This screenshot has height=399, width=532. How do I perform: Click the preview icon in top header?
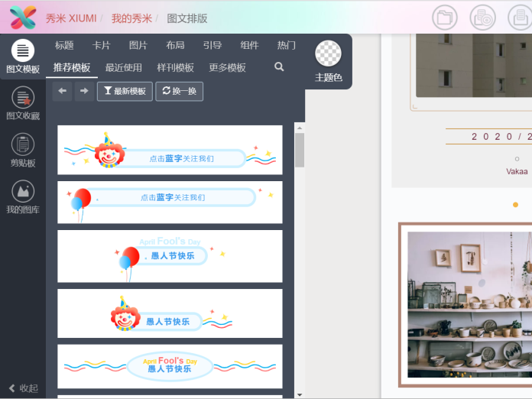coord(482,17)
